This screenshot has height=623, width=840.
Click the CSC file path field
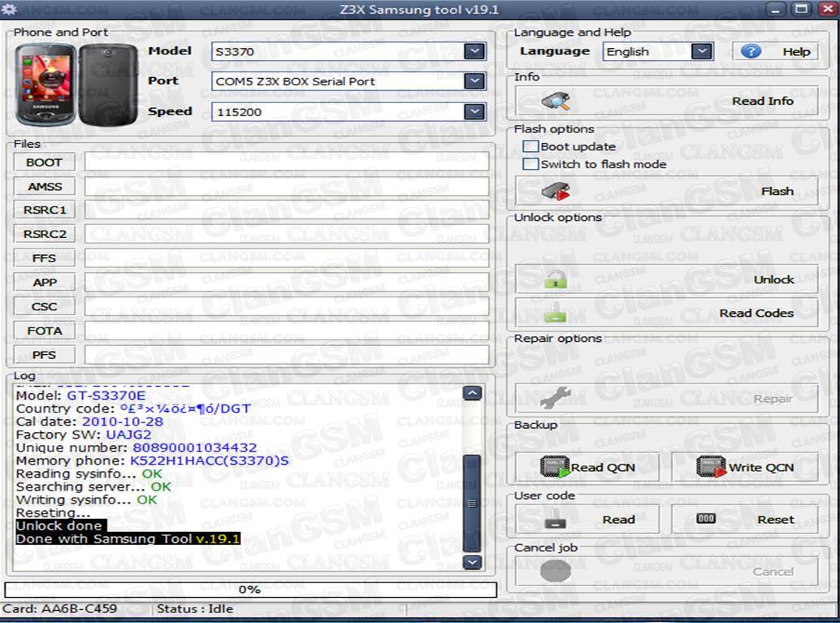(x=287, y=306)
